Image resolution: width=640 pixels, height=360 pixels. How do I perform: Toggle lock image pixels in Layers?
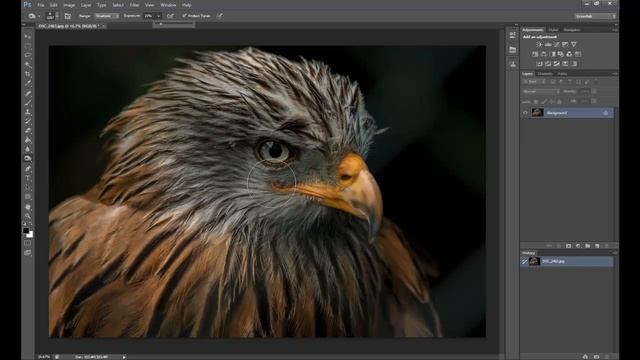pos(544,101)
